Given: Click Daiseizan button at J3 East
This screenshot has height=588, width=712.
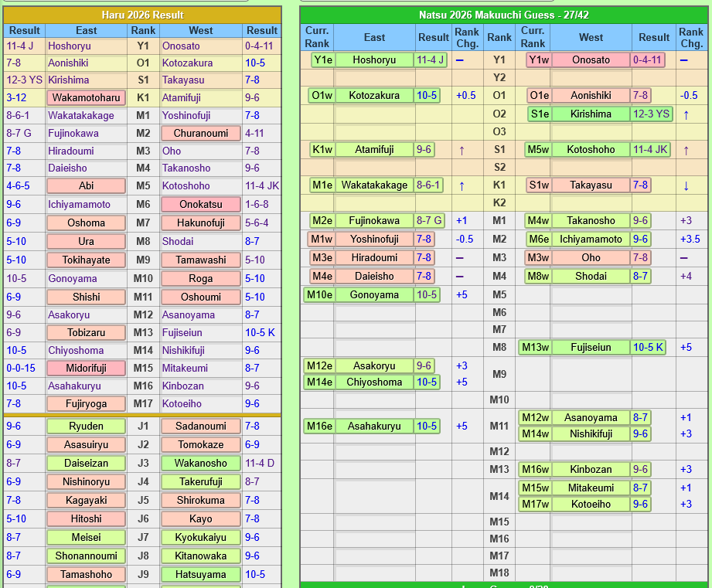Looking at the screenshot, I should pyautogui.click(x=87, y=464).
